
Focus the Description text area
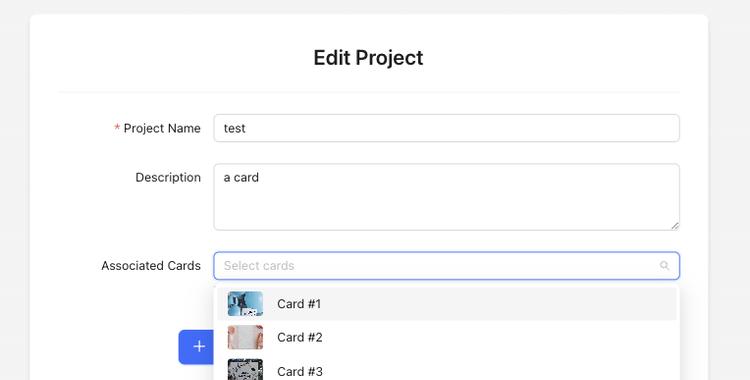pyautogui.click(x=446, y=197)
